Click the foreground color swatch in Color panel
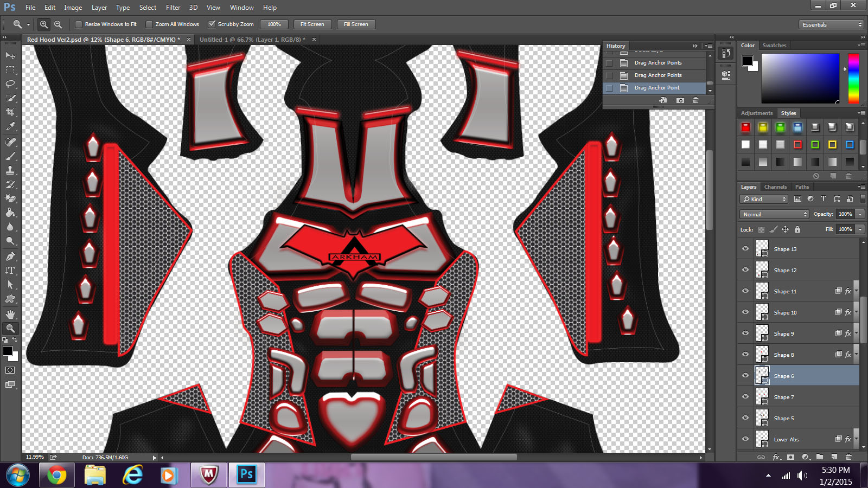This screenshot has height=488, width=868. tap(748, 60)
